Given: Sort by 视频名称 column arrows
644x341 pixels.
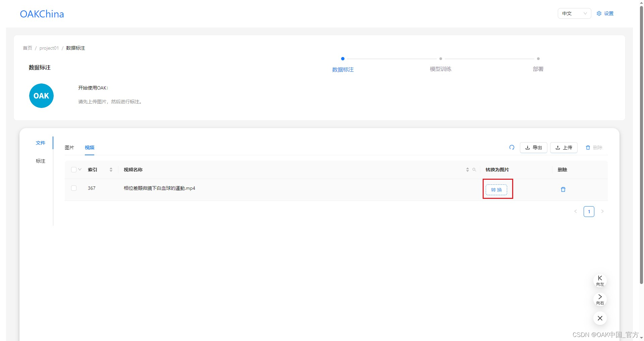Looking at the screenshot, I should pos(467,170).
